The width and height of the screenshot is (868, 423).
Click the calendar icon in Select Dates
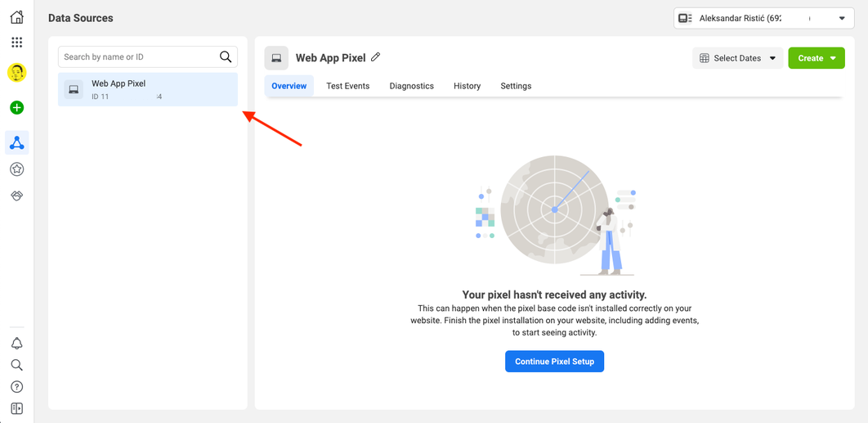coord(705,58)
